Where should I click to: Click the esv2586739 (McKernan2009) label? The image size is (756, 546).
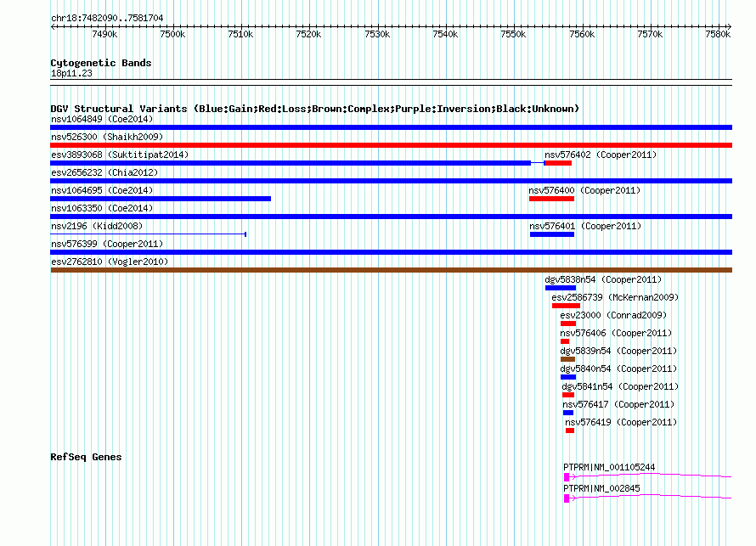click(615, 297)
